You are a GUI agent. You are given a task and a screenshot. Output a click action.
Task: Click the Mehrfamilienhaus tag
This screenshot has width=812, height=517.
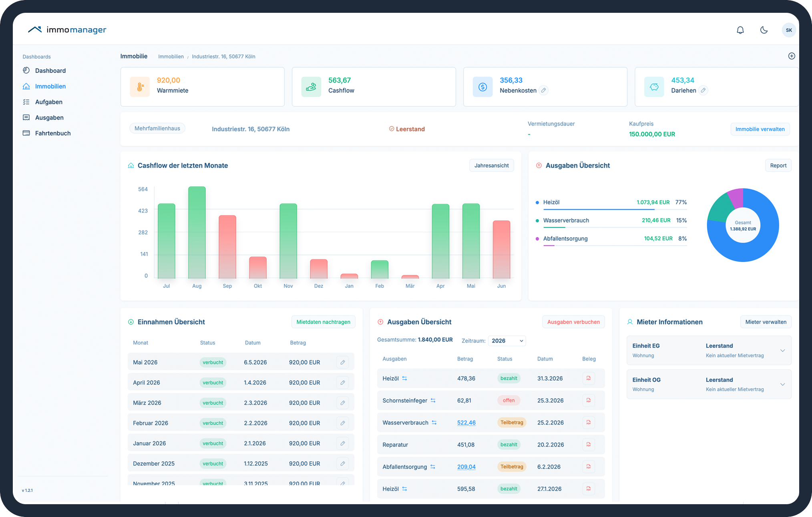click(x=157, y=128)
